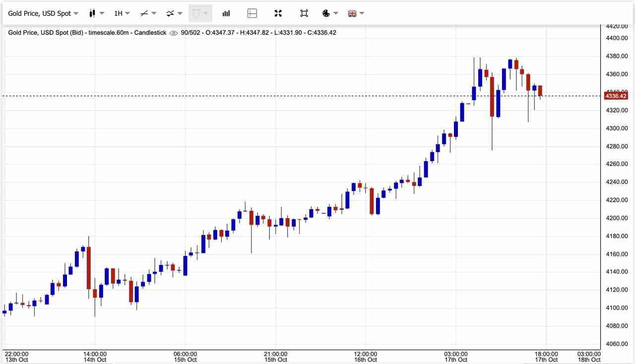Open the language flag dropdown
The height and width of the screenshot is (364, 635).
[x=355, y=13]
